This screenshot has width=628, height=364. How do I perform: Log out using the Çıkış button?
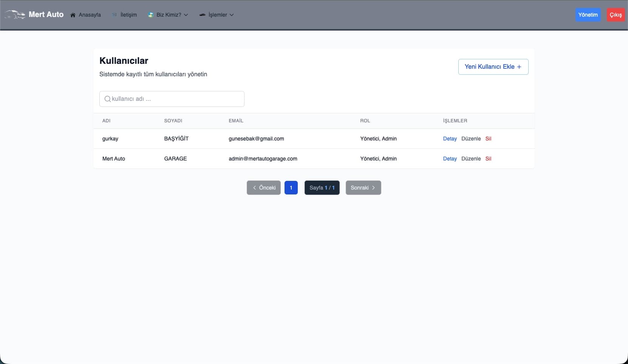coord(615,15)
